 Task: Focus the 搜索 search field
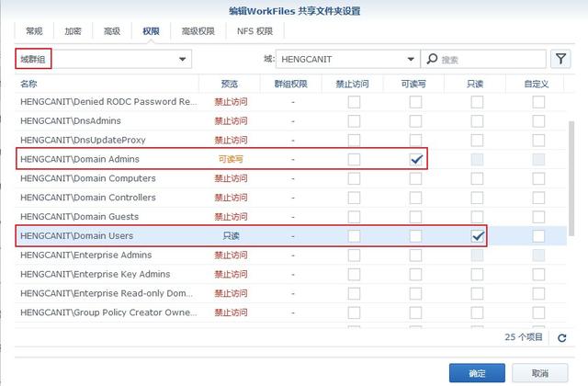[483, 59]
